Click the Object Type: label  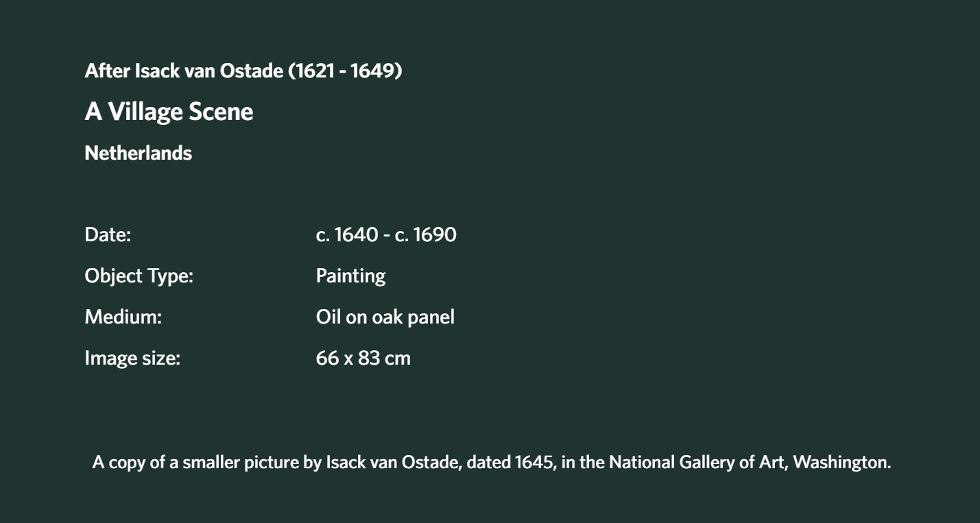139,276
